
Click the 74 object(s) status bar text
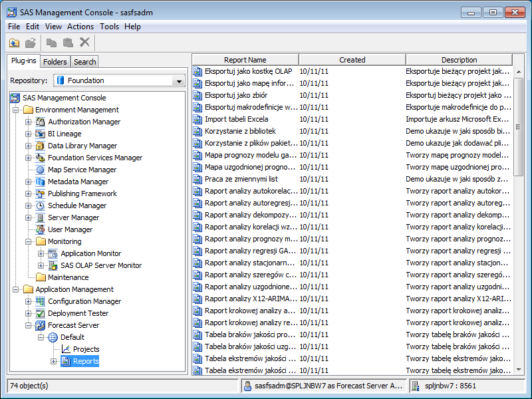click(29, 386)
